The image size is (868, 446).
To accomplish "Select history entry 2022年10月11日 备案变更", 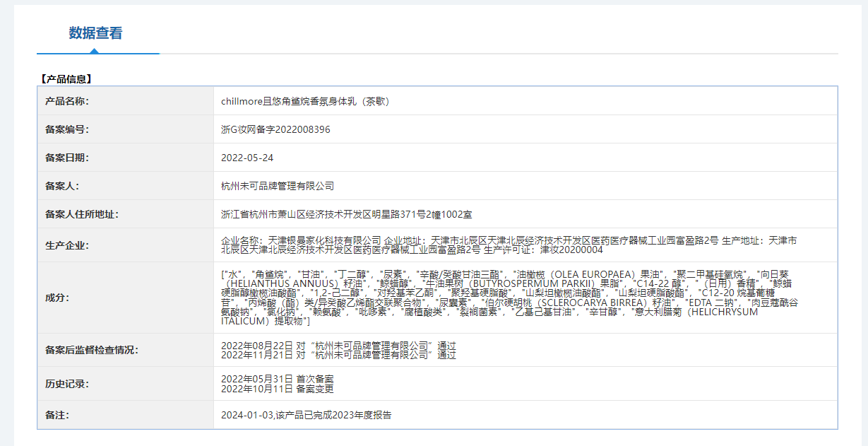I will click(278, 389).
